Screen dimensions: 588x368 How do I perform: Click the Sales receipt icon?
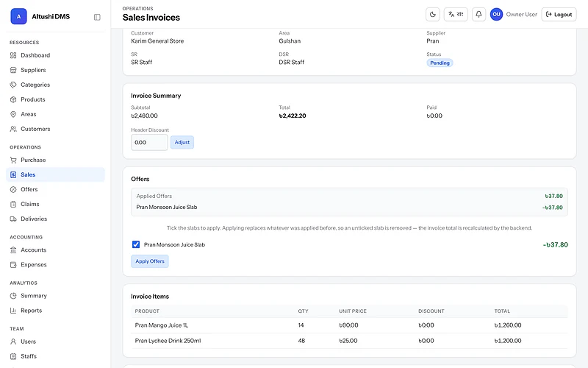click(13, 174)
